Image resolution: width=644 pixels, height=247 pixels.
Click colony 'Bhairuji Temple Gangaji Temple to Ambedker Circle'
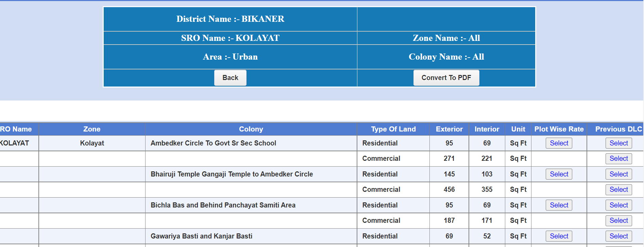click(232, 174)
